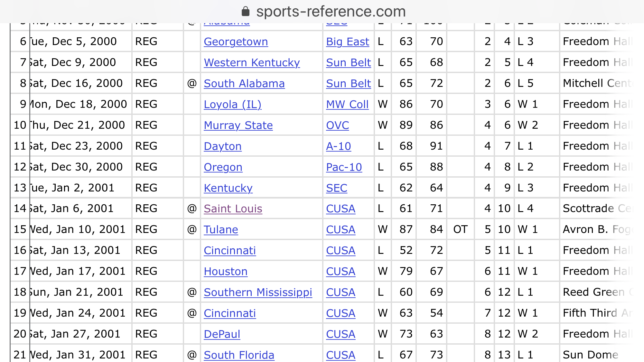
Task: Open the Dayton opponent link
Action: coord(223,146)
